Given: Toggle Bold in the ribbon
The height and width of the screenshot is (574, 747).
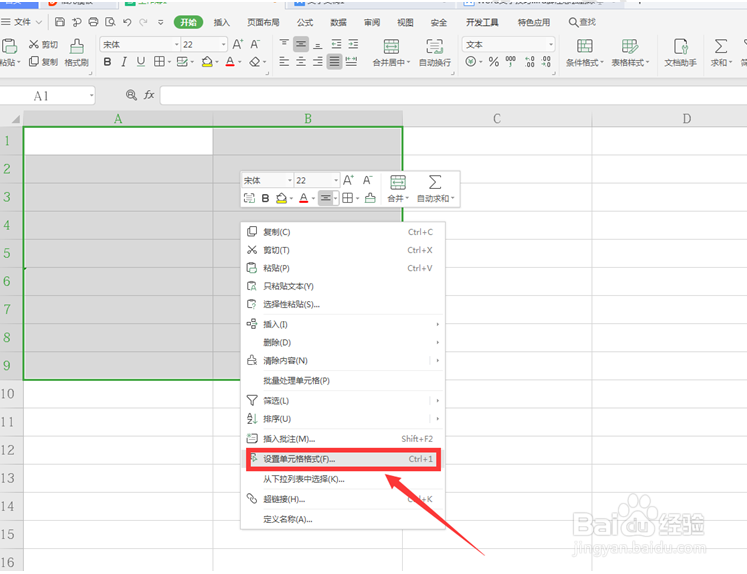Looking at the screenshot, I should (x=107, y=62).
